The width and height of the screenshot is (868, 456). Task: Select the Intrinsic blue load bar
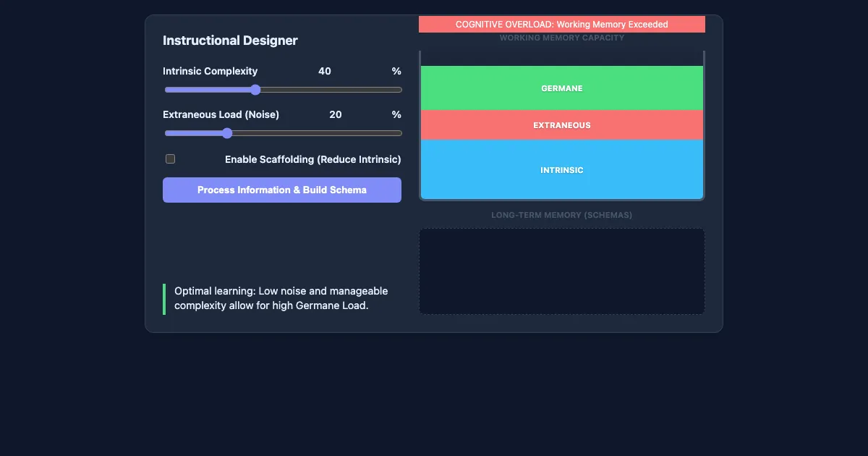562,170
